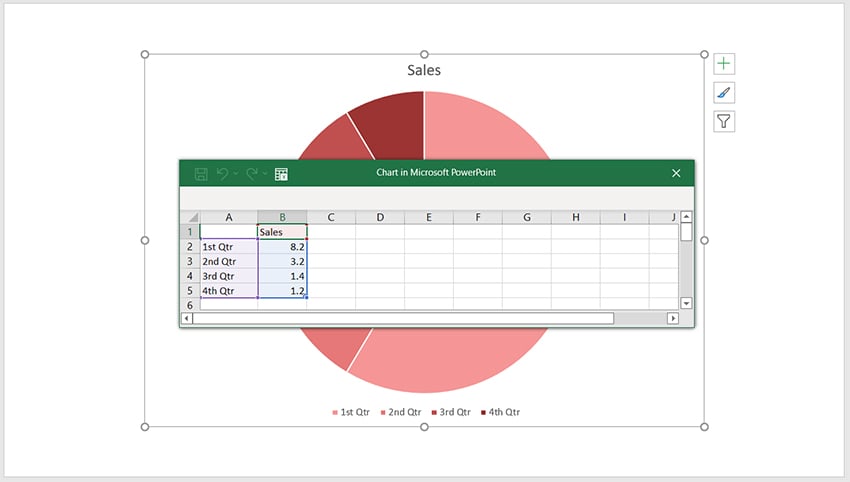Click the Sales chart title

pyautogui.click(x=424, y=70)
